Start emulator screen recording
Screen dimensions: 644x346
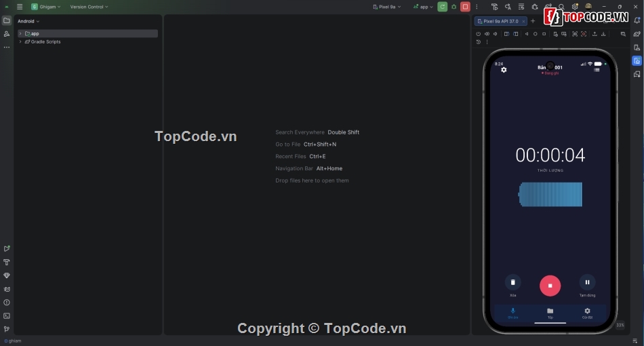pos(584,34)
